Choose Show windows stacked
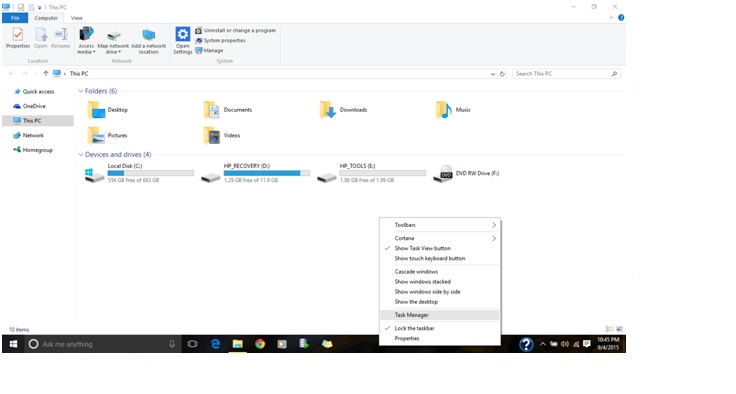The width and height of the screenshot is (736, 394). tap(440, 282)
